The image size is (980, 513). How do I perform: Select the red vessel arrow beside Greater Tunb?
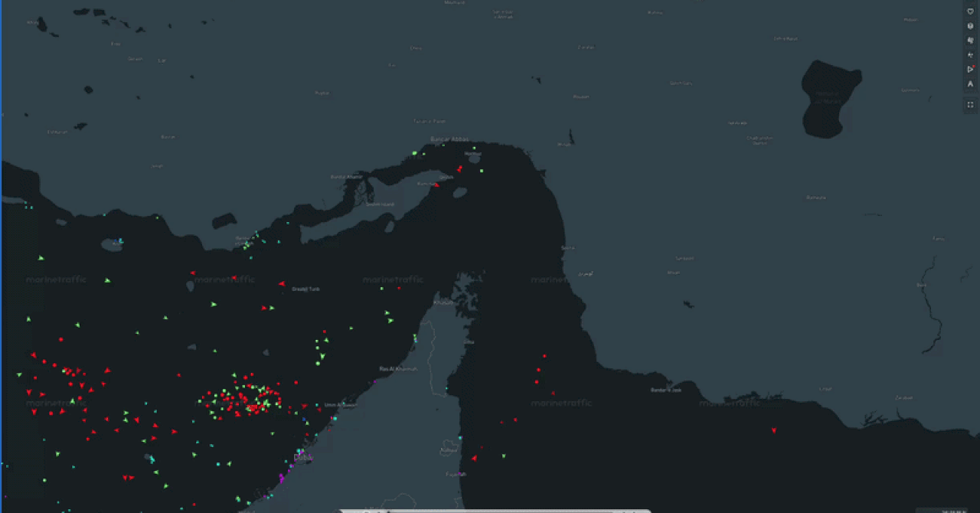(x=282, y=284)
